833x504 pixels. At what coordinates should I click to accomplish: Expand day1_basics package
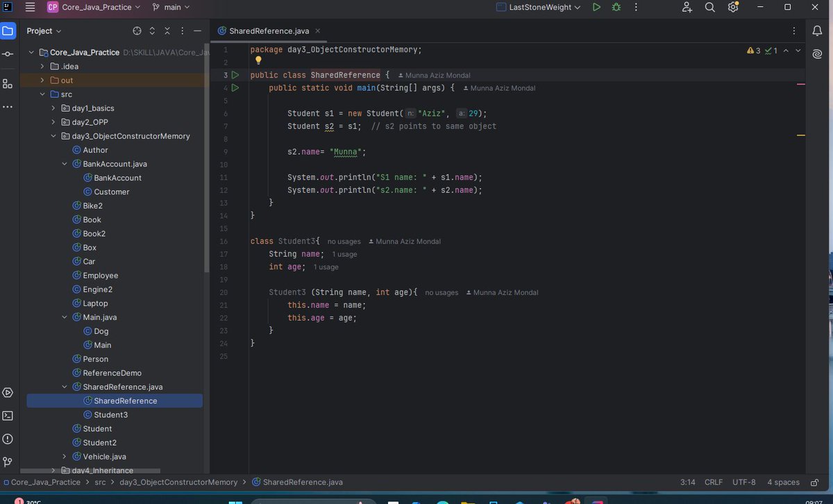tap(54, 108)
